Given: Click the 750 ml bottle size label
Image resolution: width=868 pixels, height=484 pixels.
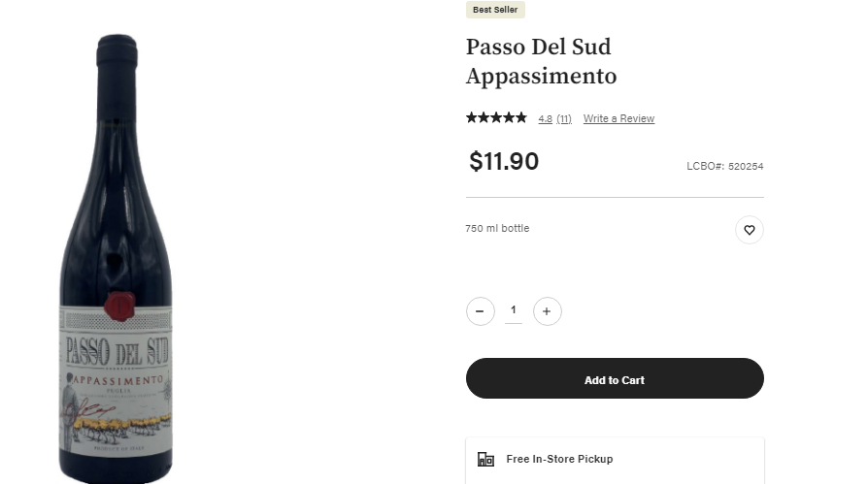Looking at the screenshot, I should pyautogui.click(x=497, y=229).
